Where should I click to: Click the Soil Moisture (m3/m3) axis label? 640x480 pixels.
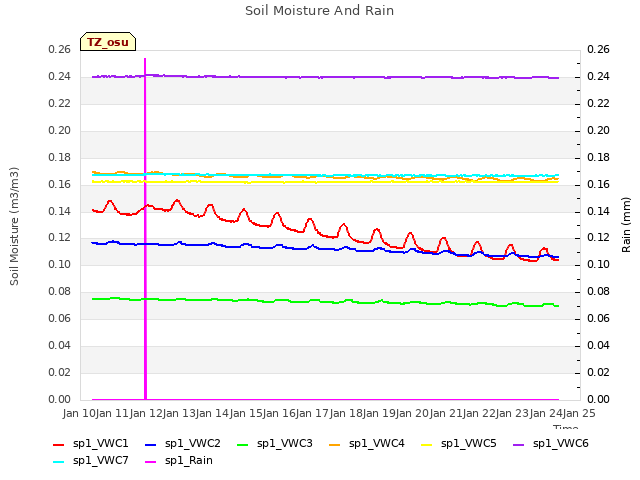pyautogui.click(x=14, y=226)
